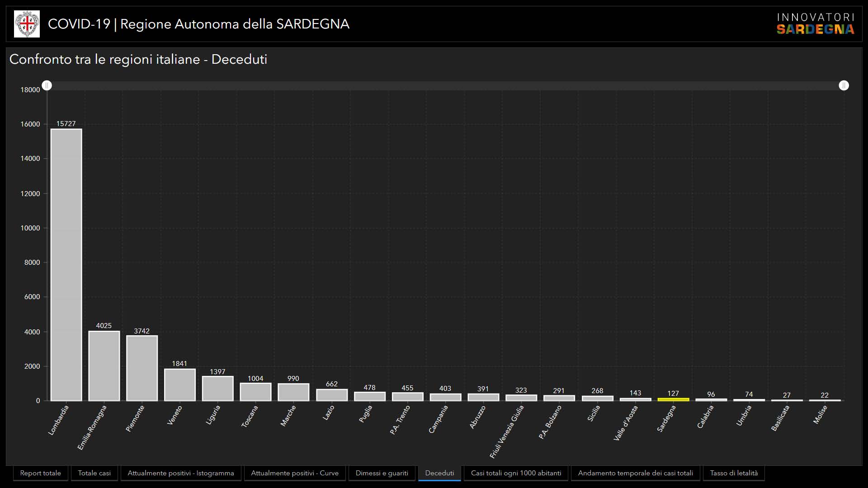
Task: Select the Deceduti tab
Action: [439, 473]
